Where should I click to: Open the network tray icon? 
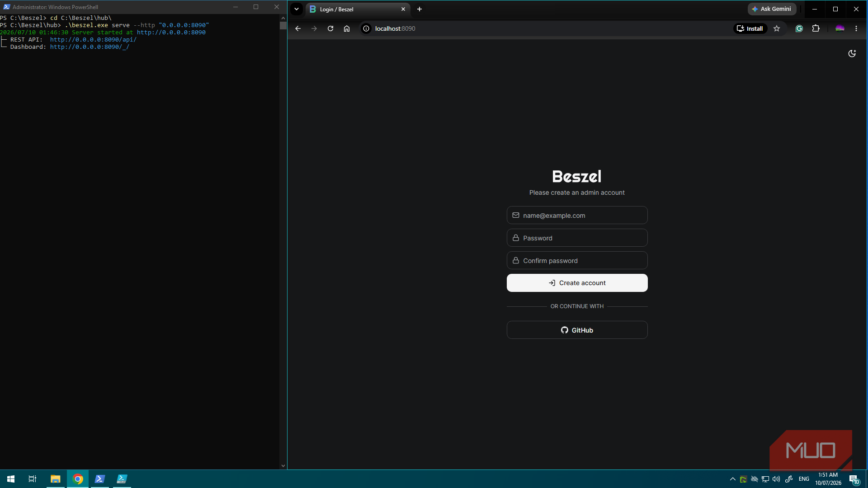(x=765, y=479)
